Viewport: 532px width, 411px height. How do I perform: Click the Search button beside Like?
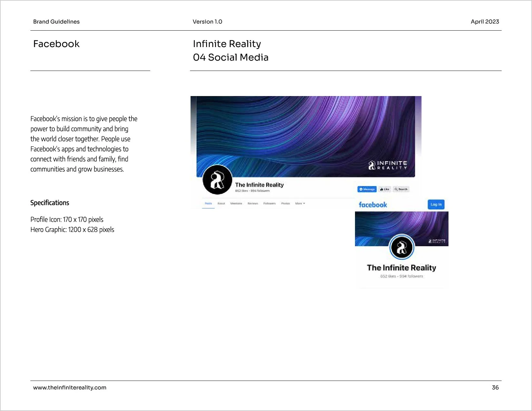point(401,189)
